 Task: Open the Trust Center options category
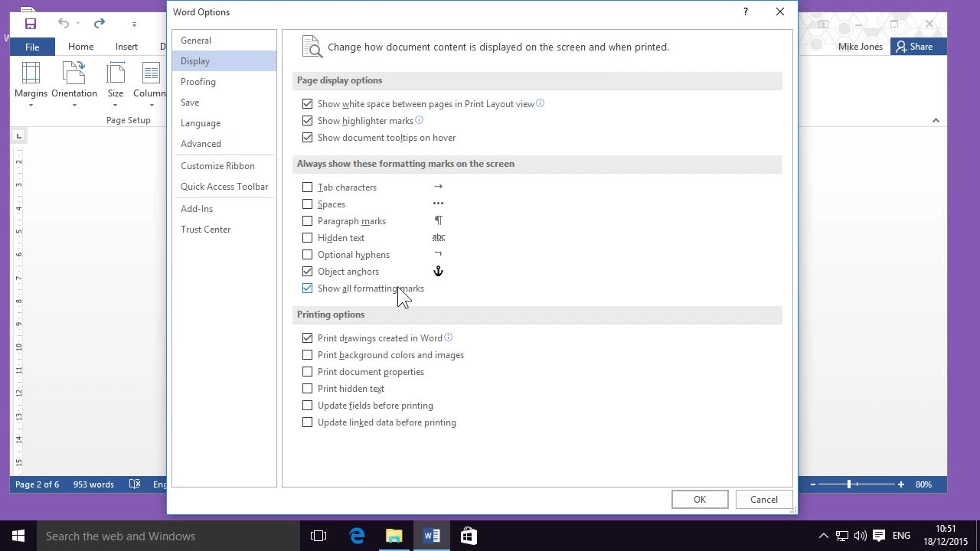point(224,230)
